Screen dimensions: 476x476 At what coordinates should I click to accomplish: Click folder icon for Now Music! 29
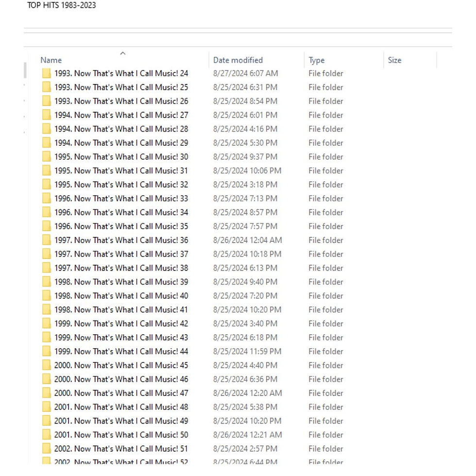(47, 143)
